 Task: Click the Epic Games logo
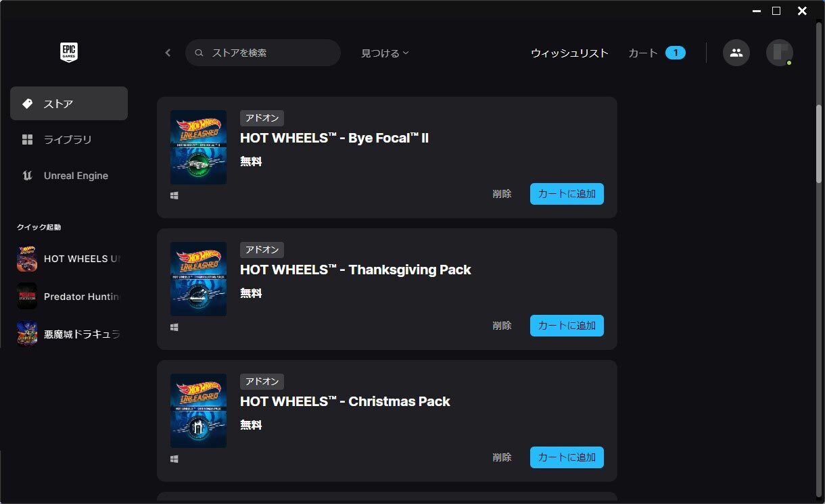pos(68,52)
